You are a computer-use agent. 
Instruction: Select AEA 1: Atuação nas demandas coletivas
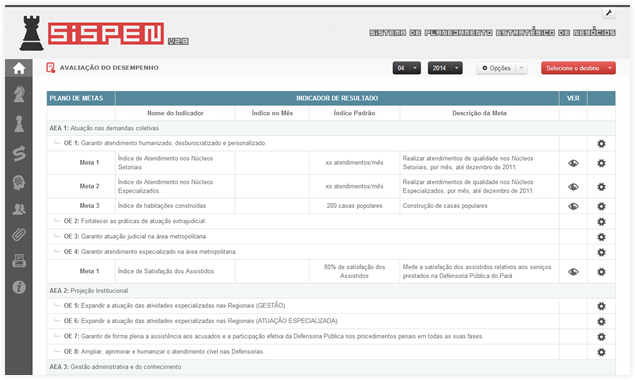tap(331, 128)
